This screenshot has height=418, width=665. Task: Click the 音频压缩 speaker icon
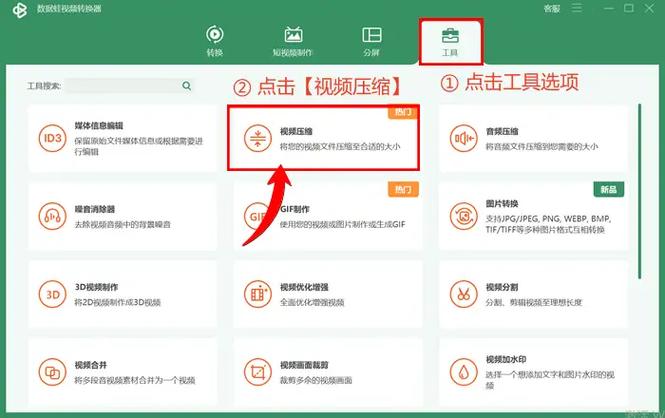(x=464, y=138)
